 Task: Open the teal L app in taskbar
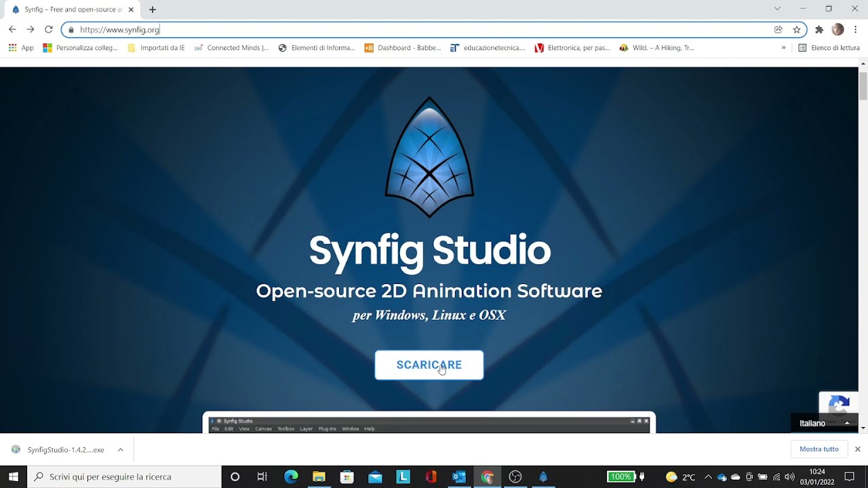403,476
